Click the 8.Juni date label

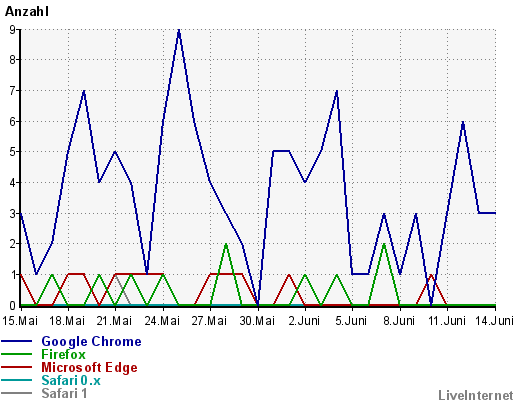pos(399,321)
